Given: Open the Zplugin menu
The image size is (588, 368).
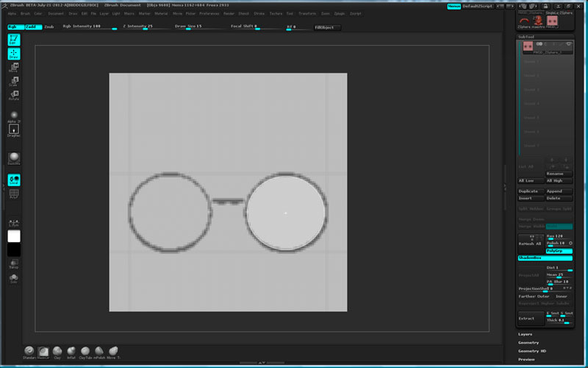Looking at the screenshot, I should [340, 13].
